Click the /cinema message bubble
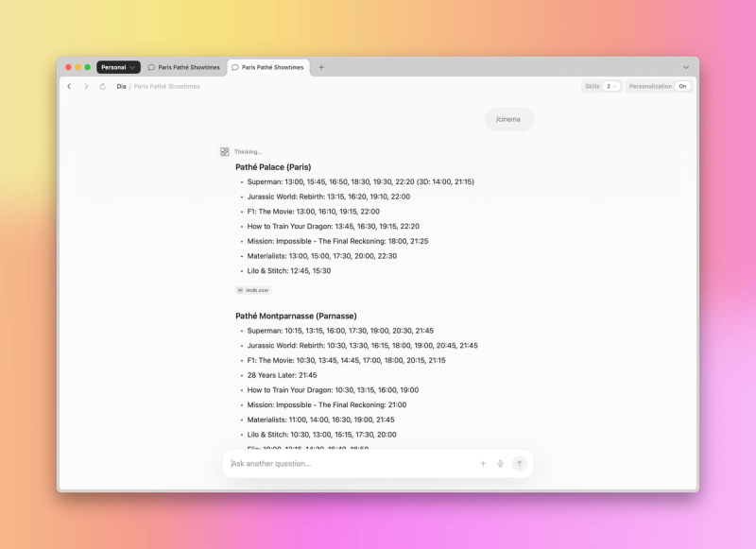The width and height of the screenshot is (756, 549). 508,119
